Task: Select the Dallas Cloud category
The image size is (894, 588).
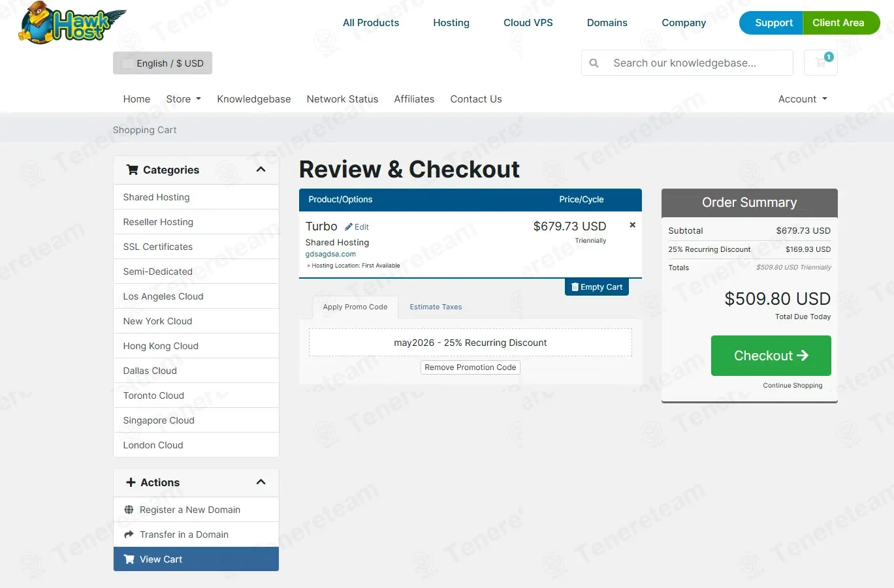Action: click(196, 371)
